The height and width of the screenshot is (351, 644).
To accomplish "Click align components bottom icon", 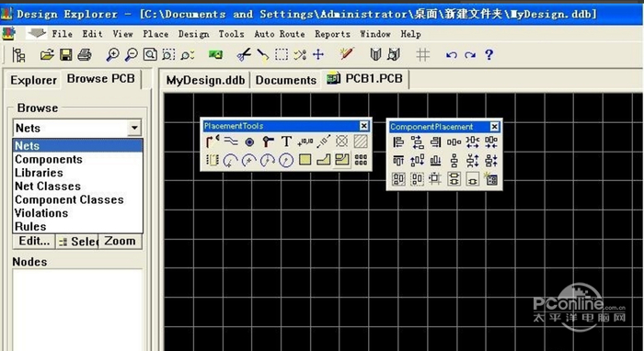I will tap(435, 160).
